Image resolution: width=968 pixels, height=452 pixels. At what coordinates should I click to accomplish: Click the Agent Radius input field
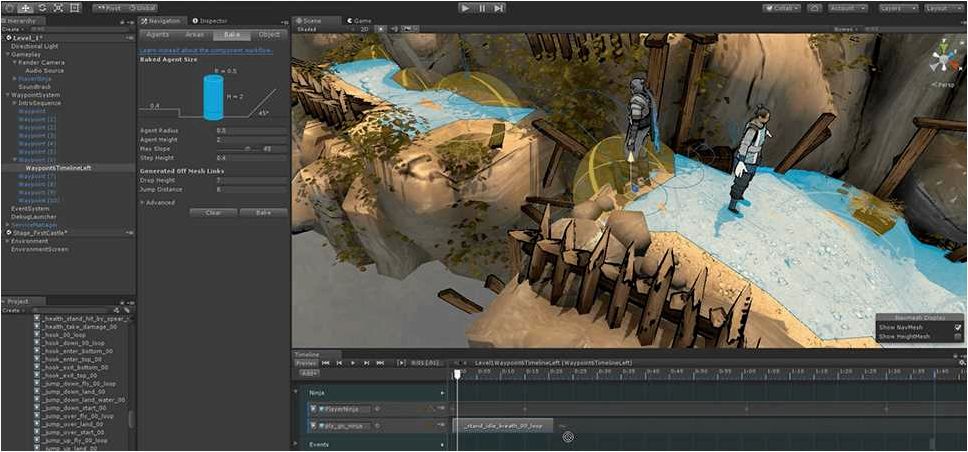click(x=251, y=131)
